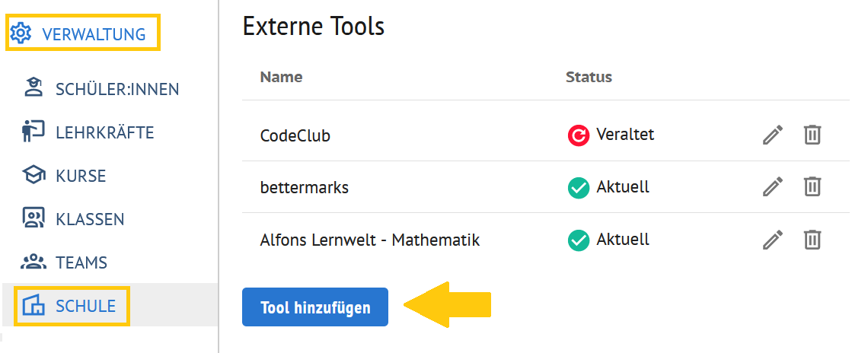Click the Verwaltung gear icon
The height and width of the screenshot is (353, 868).
click(x=21, y=33)
